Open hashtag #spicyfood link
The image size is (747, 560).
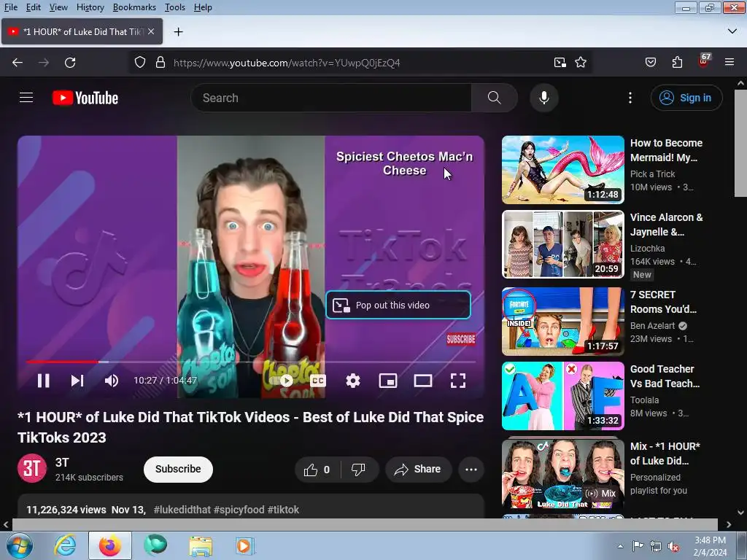coord(239,510)
